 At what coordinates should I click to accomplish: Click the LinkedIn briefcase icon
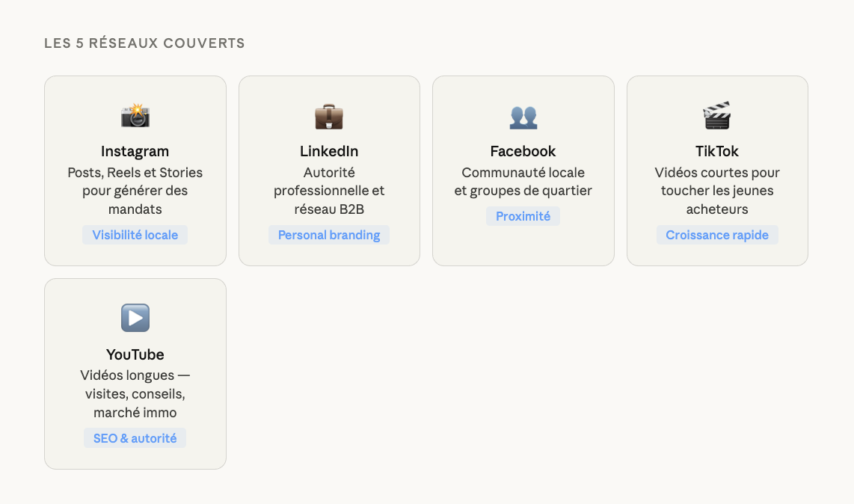click(x=329, y=116)
